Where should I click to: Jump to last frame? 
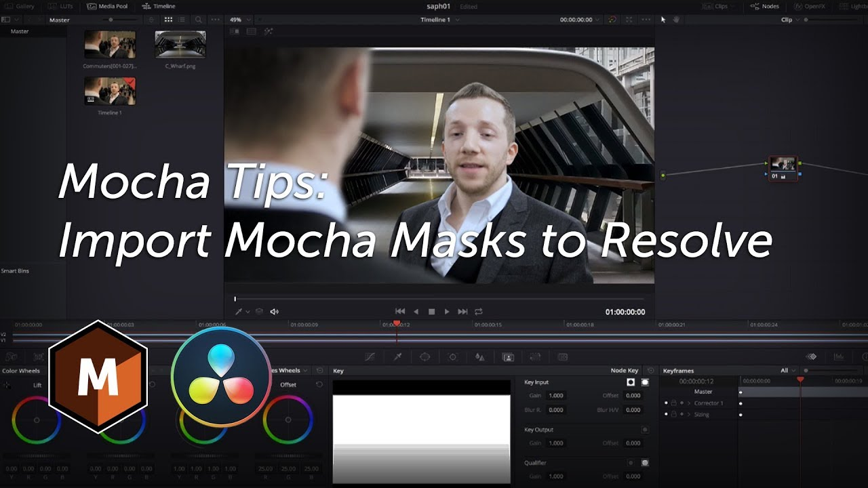tap(462, 312)
